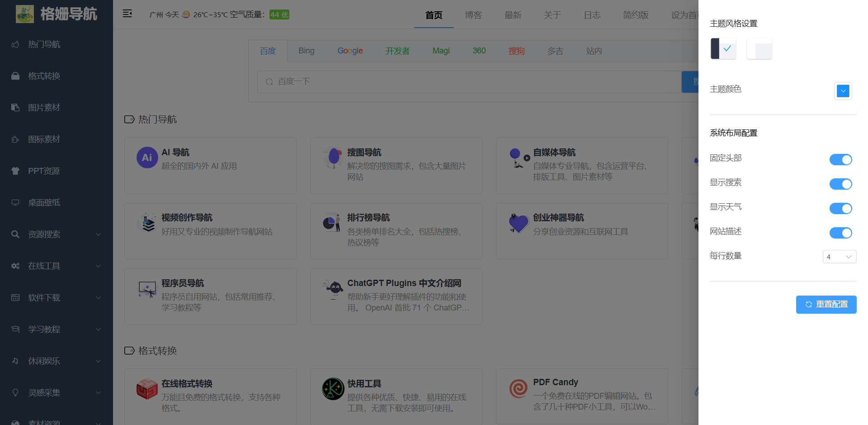Toggle the 固定头部 switch

pyautogui.click(x=840, y=159)
